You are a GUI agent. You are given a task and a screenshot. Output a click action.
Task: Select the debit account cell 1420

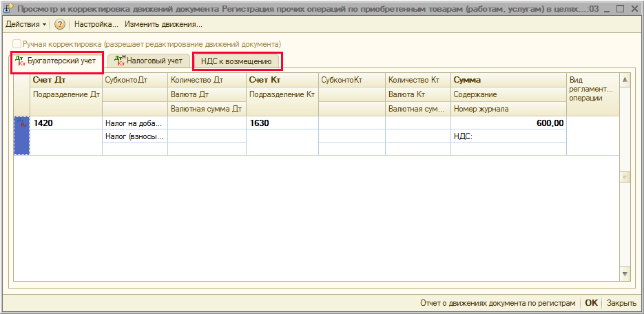tap(66, 123)
